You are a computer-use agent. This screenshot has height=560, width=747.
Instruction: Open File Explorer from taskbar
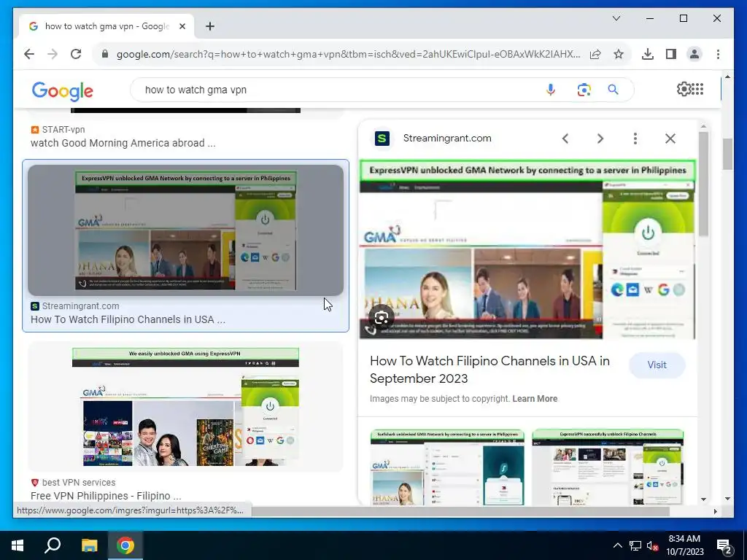click(x=89, y=545)
